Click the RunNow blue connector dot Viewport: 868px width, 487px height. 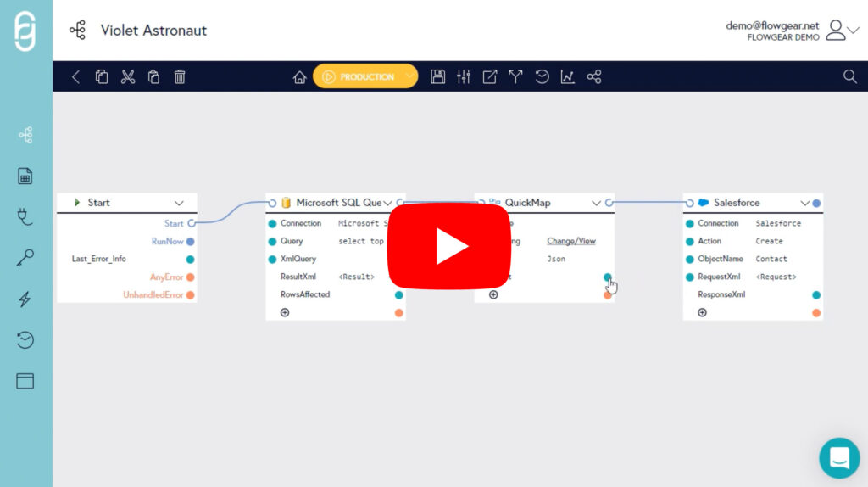191,242
